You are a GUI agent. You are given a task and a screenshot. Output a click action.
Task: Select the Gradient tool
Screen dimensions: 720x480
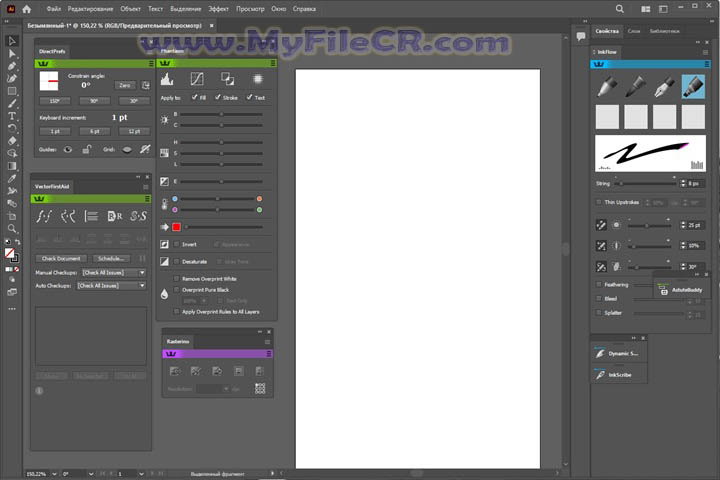tap(12, 166)
